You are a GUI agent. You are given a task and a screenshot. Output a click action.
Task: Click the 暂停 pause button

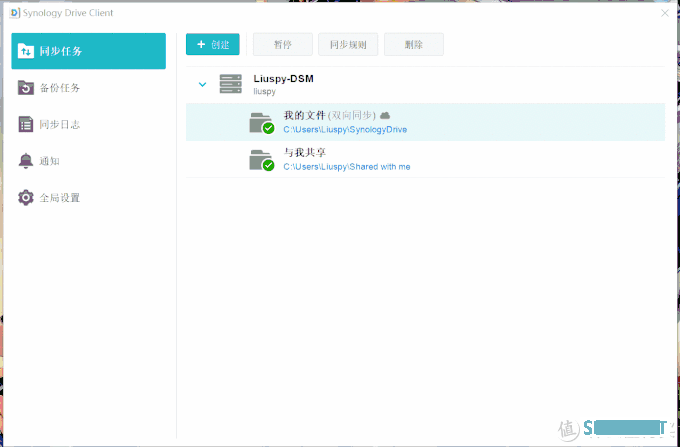283,44
